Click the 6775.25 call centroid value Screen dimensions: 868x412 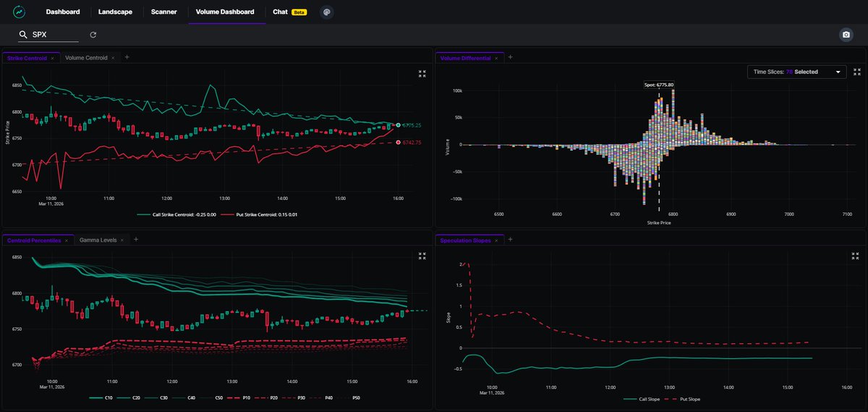[412, 125]
